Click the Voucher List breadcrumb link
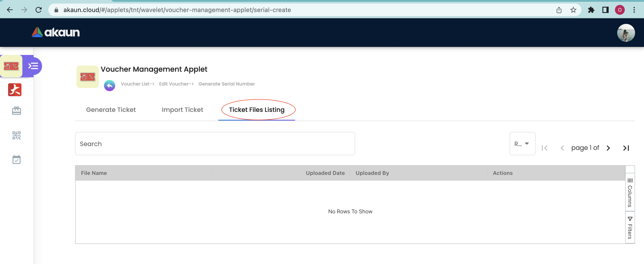The image size is (644, 264). click(137, 84)
